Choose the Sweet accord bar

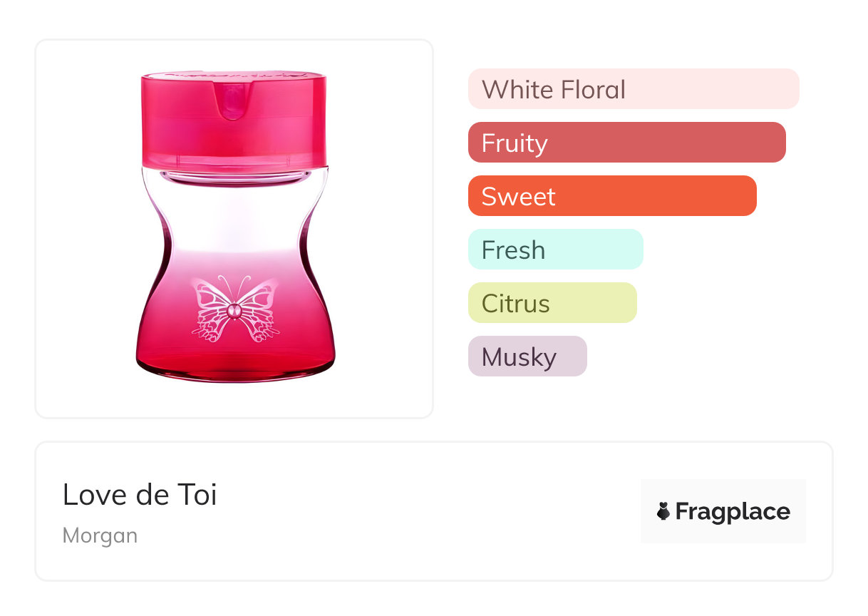611,196
